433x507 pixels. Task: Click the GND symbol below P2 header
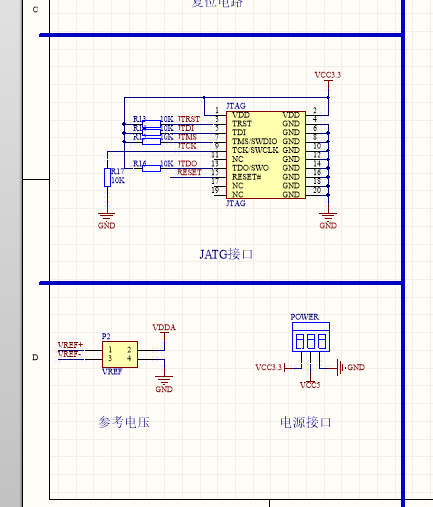tap(164, 384)
